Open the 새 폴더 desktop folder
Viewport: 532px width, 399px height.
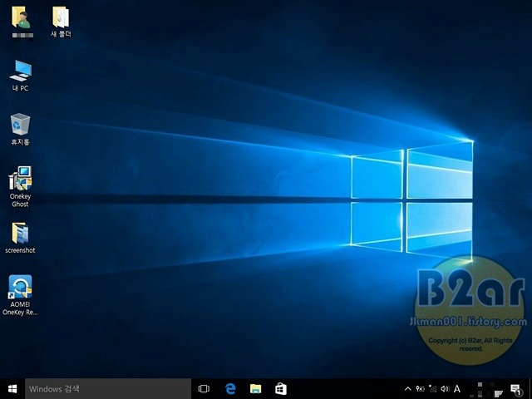pyautogui.click(x=61, y=17)
